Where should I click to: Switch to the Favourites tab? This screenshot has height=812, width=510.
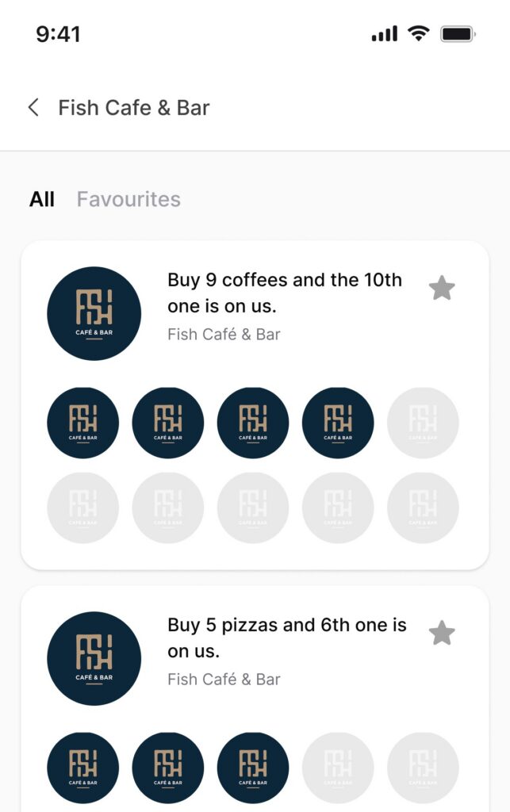coord(128,199)
